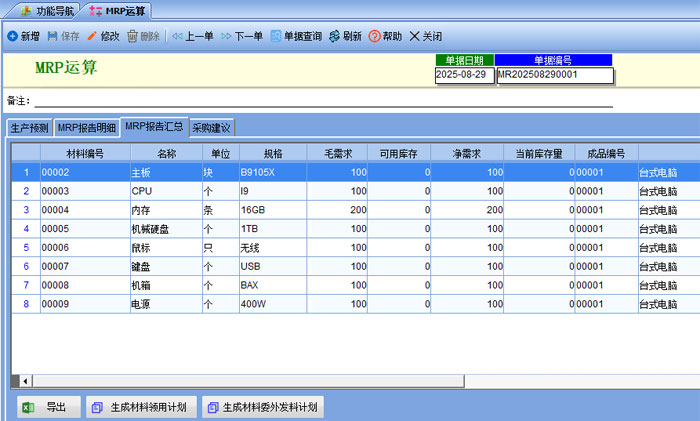Switch to the MRP报告明细 tab
700x421 pixels.
tap(86, 128)
